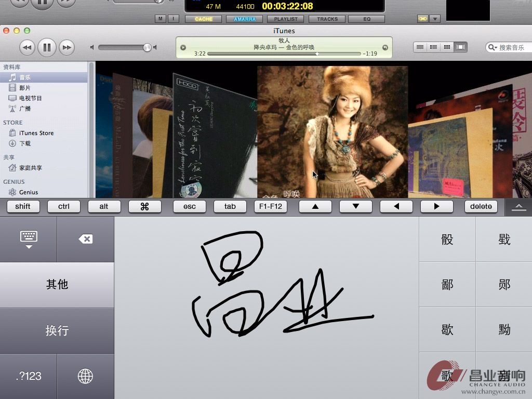Click the playhead diamond on the progress bar

coord(317,54)
